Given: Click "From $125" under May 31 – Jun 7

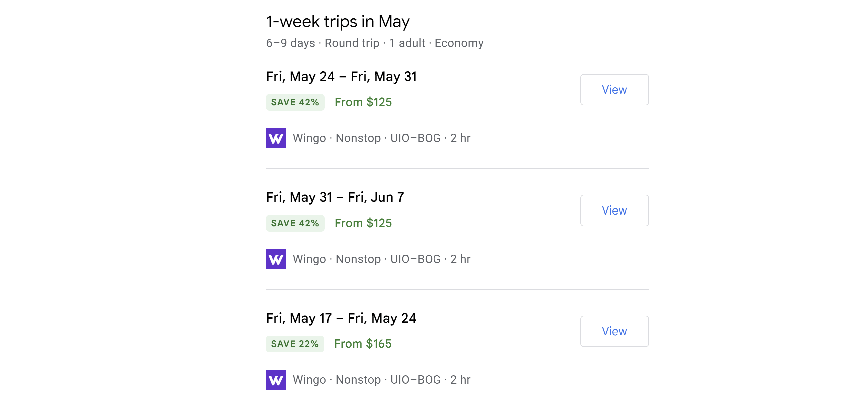Looking at the screenshot, I should pyautogui.click(x=363, y=223).
